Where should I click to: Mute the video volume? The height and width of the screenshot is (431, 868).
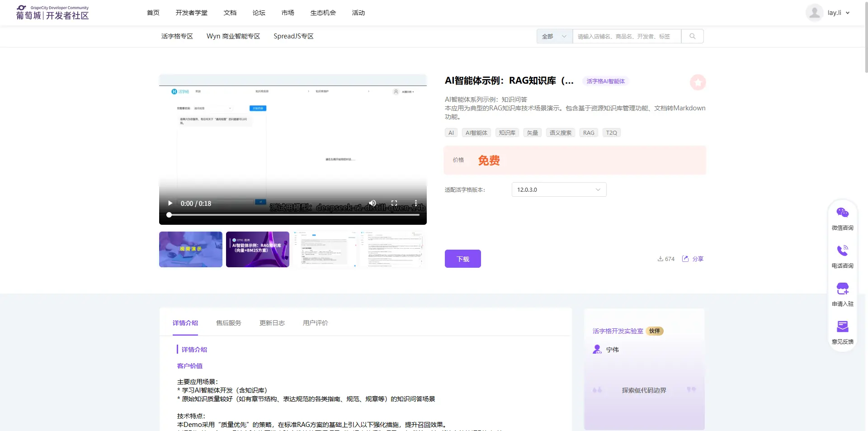point(373,203)
